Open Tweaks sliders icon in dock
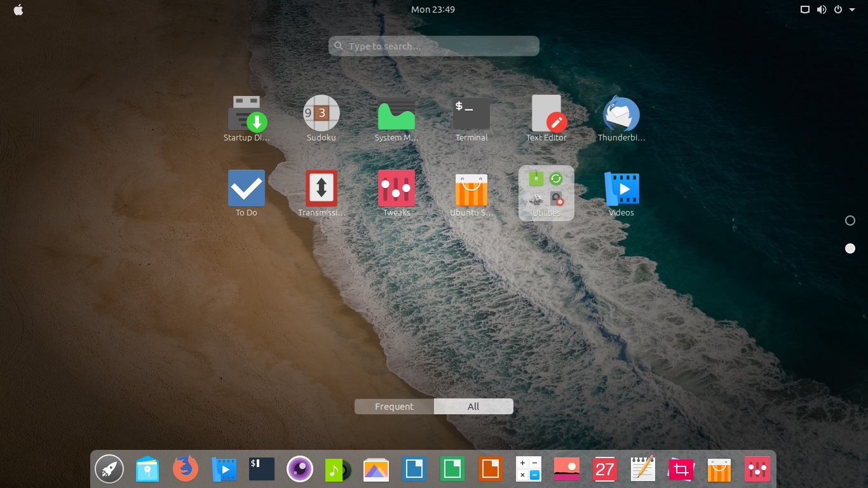This screenshot has height=488, width=868. pos(757,470)
